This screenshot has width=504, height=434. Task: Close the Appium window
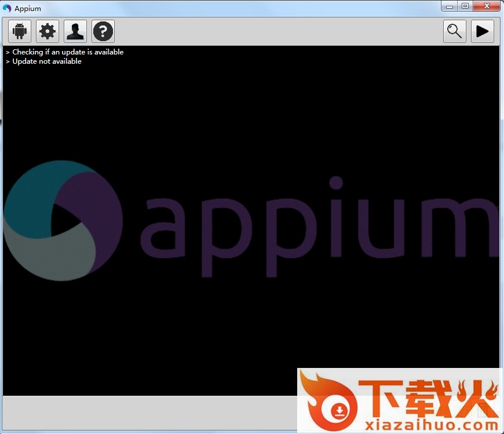point(487,6)
